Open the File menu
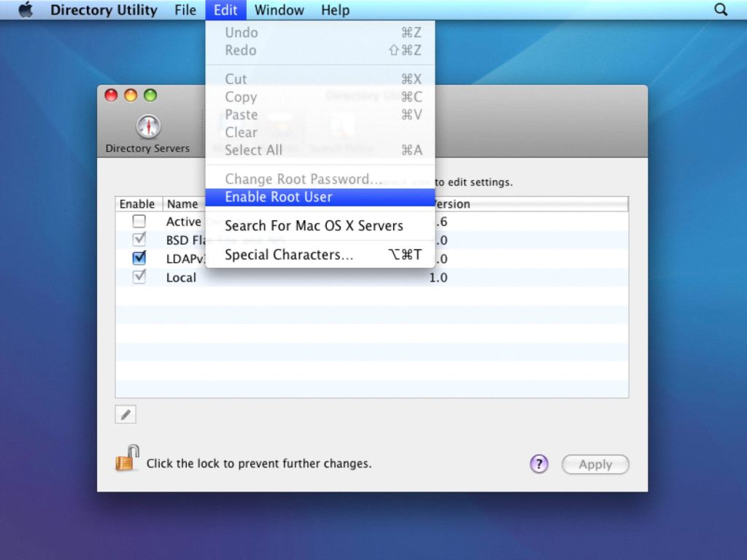Screen dimensions: 747x560 [x=185, y=10]
